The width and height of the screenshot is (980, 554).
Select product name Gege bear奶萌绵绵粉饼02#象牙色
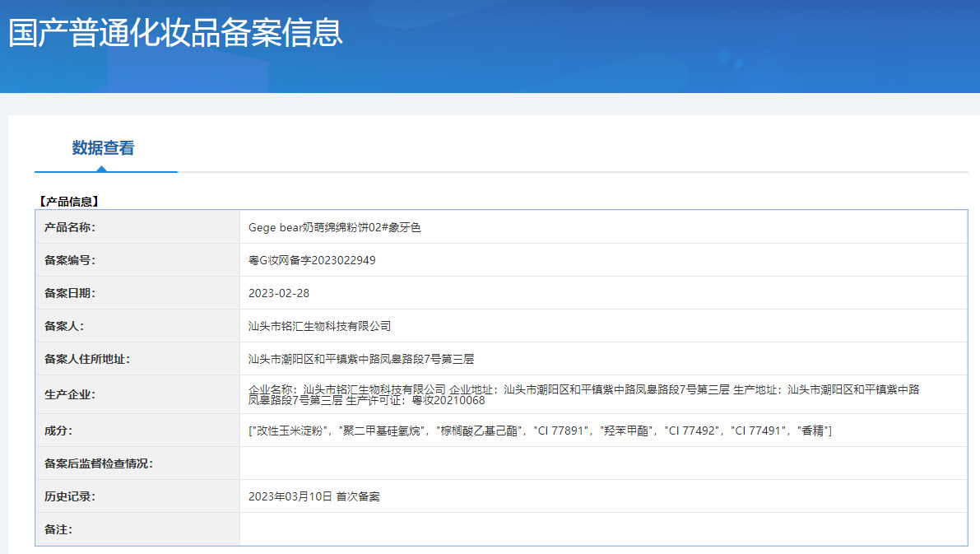(334, 227)
